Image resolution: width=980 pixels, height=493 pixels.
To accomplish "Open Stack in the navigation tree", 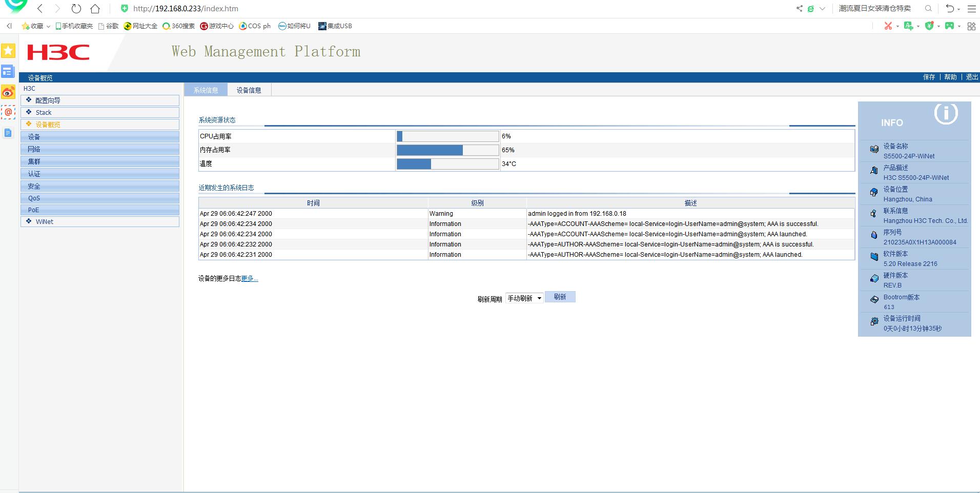I will [100, 112].
